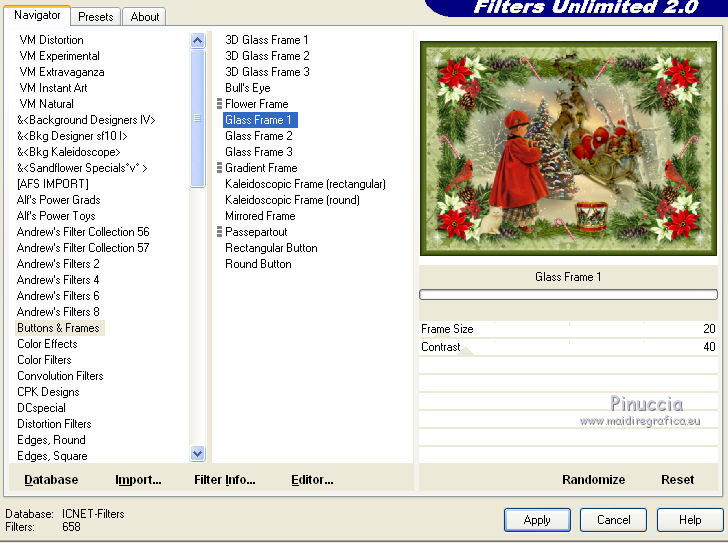
Task: Select CPK Designs category
Action: [x=48, y=392]
